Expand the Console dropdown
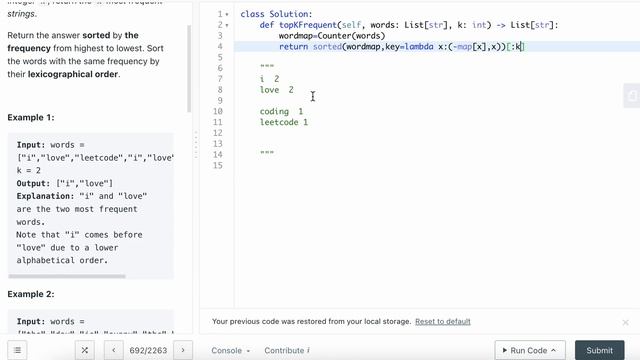 pos(231,351)
